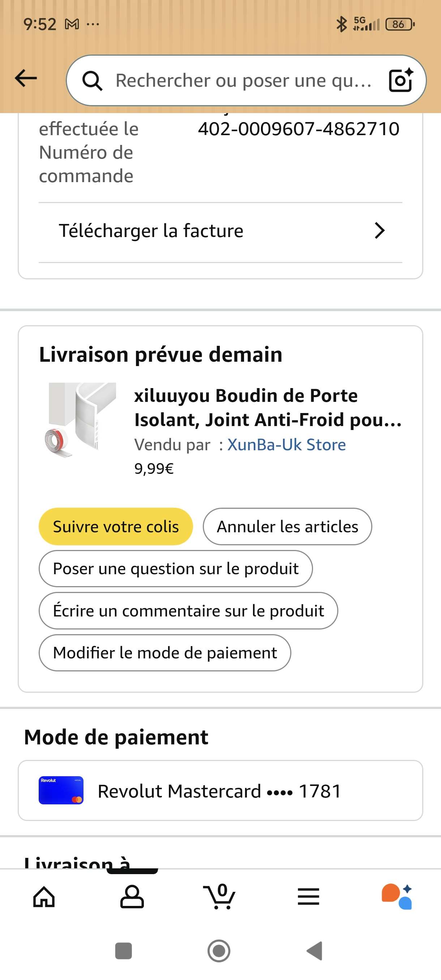Tap the back arrow icon
The image size is (441, 980).
(26, 78)
